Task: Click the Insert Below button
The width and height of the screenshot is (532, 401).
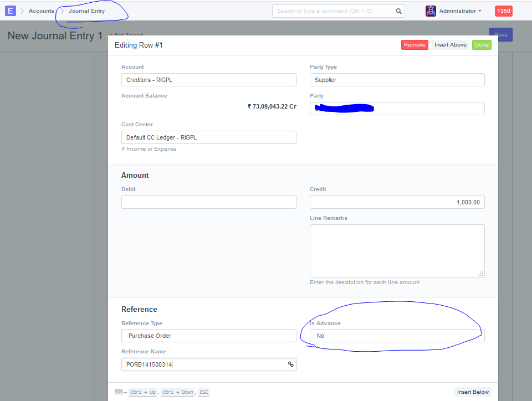Action: [473, 392]
